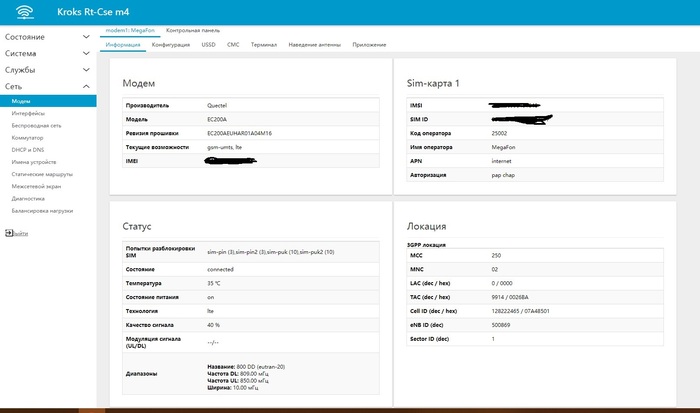
Task: Collapse the Сеть sidebar section
Action: click(x=48, y=87)
